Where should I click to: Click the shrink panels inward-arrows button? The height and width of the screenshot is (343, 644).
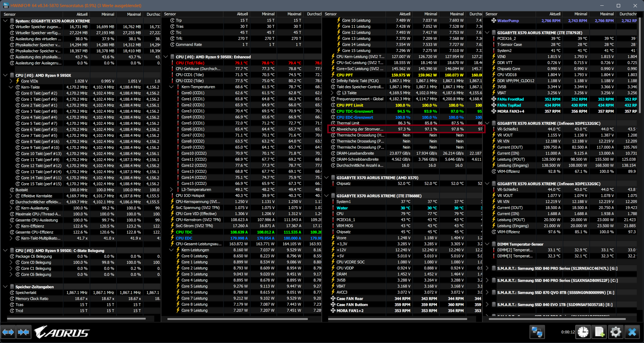click(x=23, y=332)
